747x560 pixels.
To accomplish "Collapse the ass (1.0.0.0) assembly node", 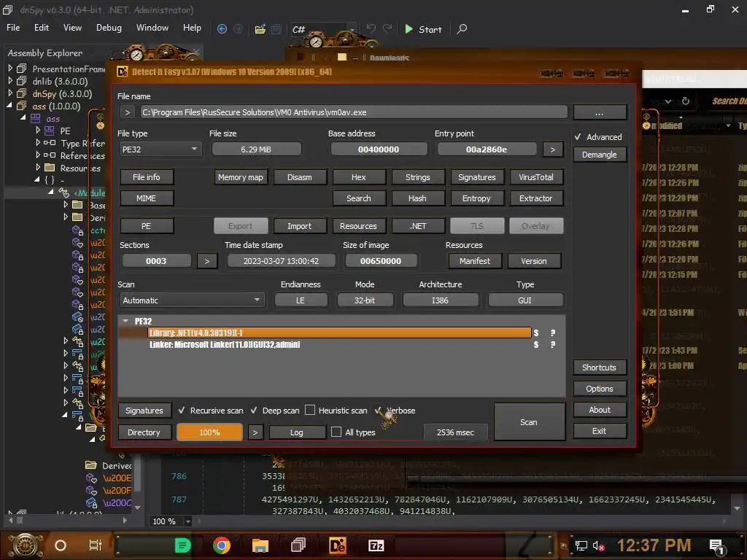I will click(9, 106).
